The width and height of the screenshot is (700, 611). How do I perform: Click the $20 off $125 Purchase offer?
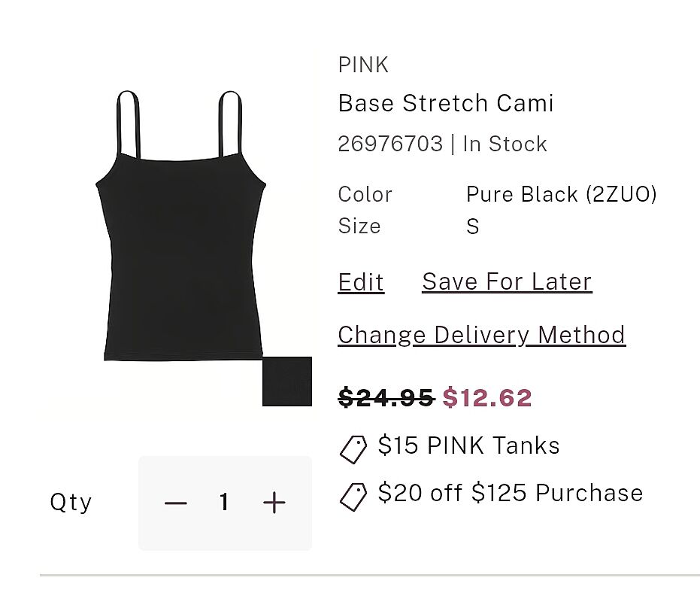(x=511, y=493)
